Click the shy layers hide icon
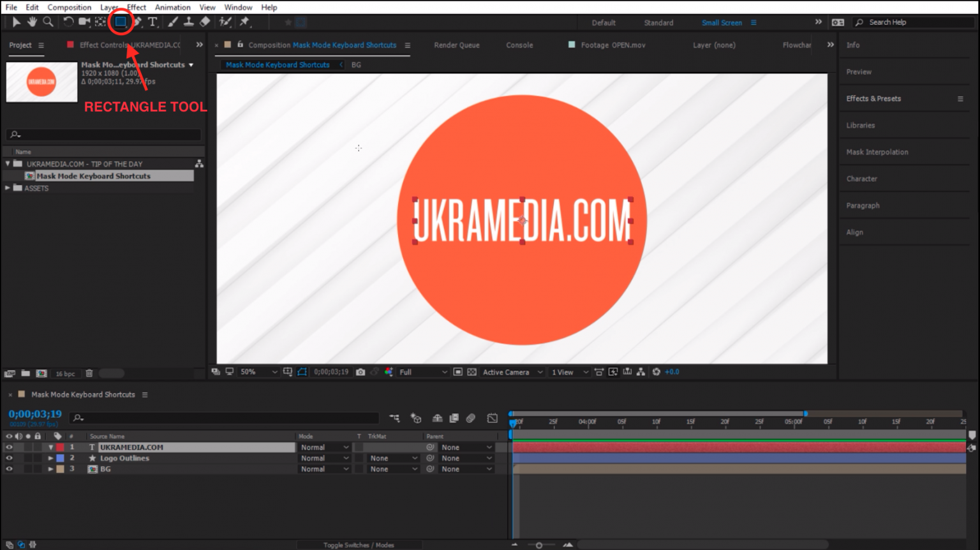980x550 pixels. pyautogui.click(x=438, y=419)
